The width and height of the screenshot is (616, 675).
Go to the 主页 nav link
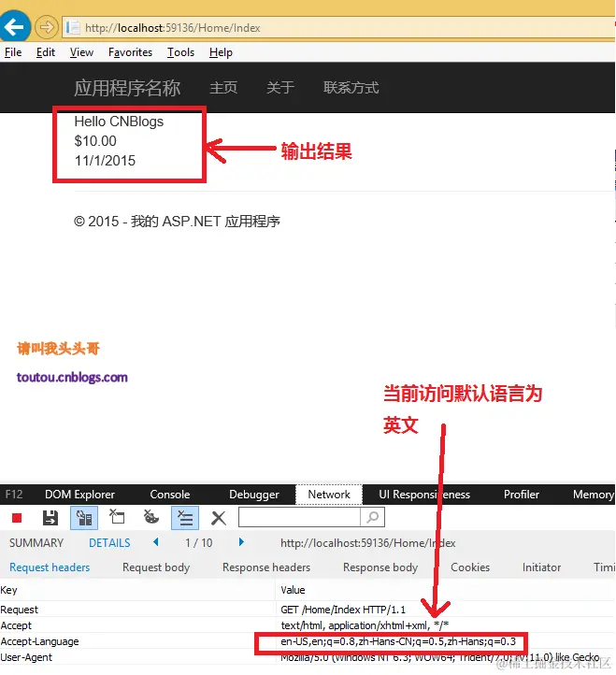(223, 88)
